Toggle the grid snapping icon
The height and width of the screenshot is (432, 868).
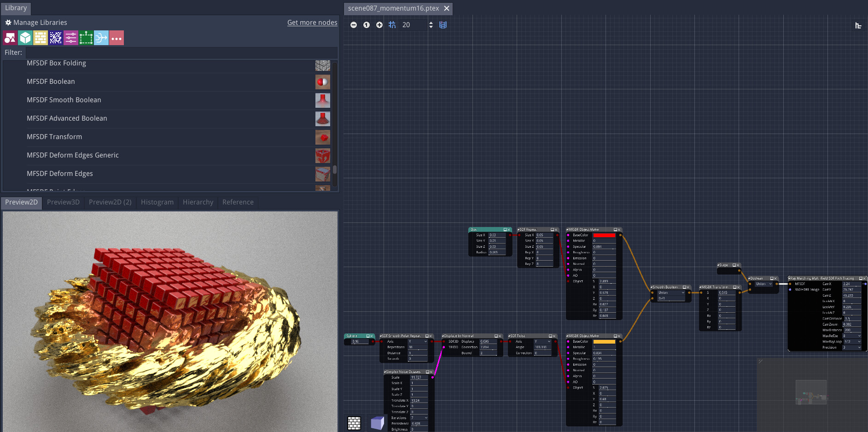pos(392,25)
